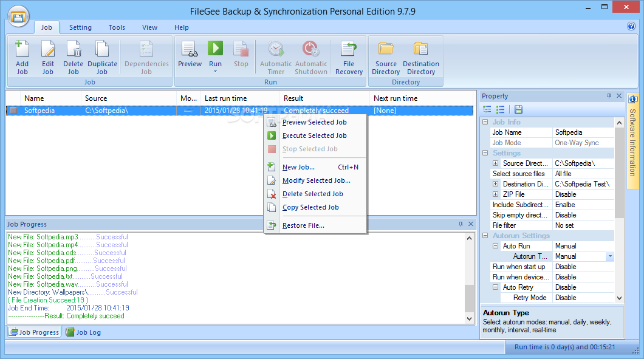Select the Softpedia job row

[239, 111]
